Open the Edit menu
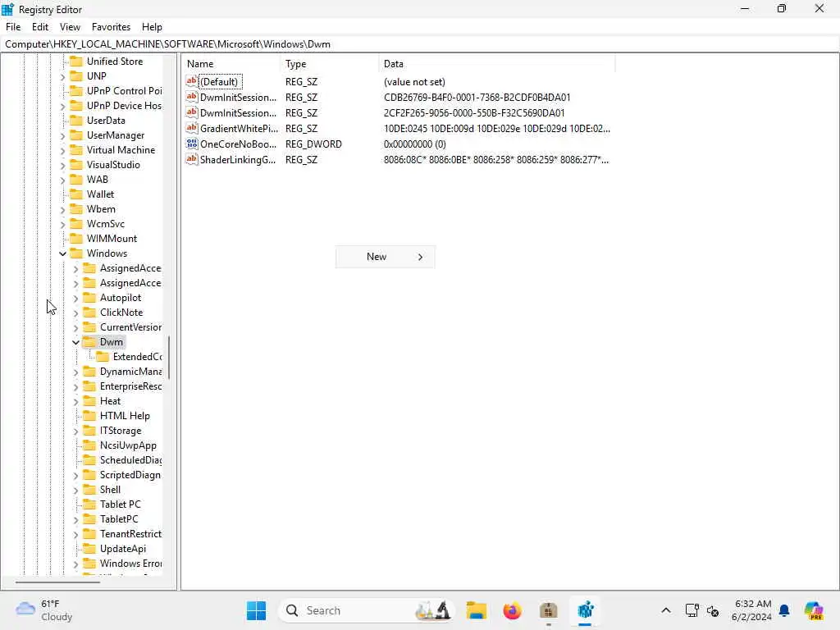Screen dimensions: 840x630 (x=39, y=27)
